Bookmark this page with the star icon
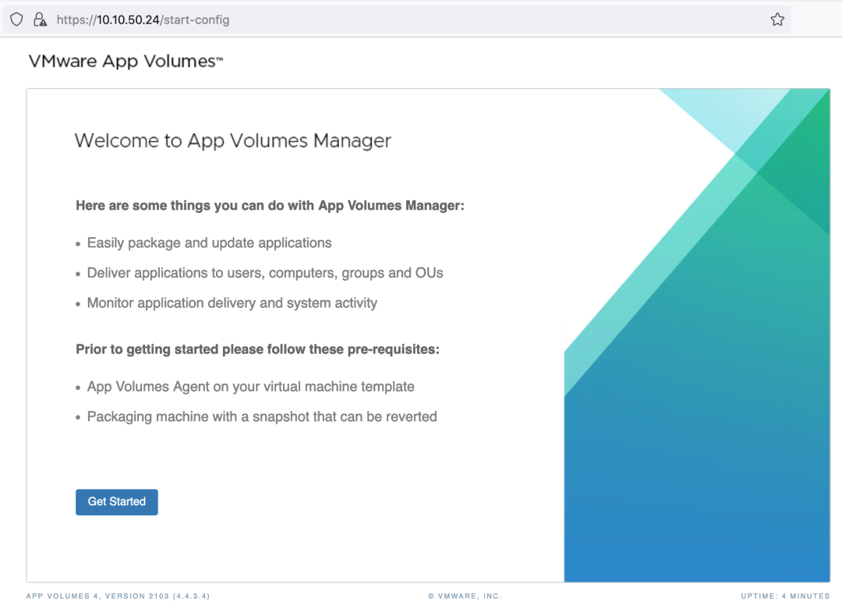The image size is (842, 616). click(x=777, y=19)
